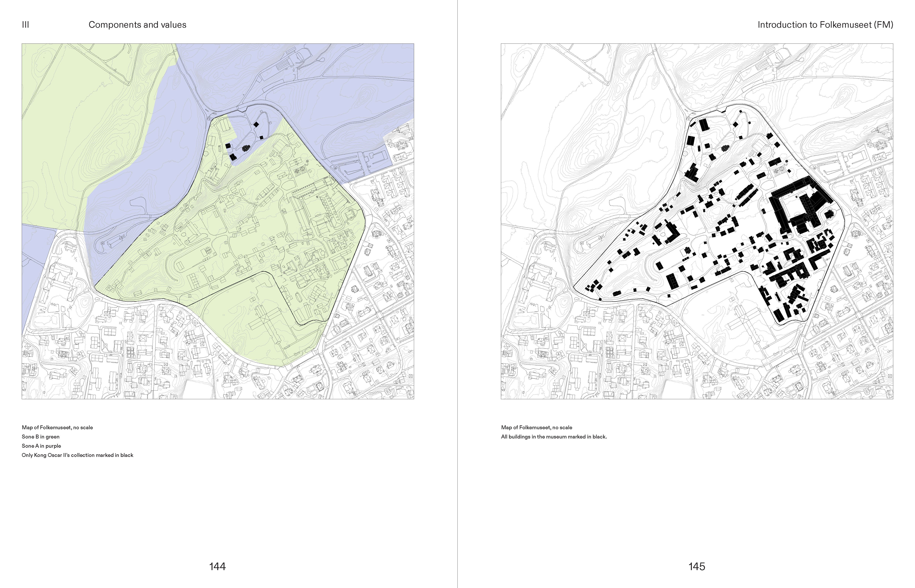This screenshot has height=588, width=915.
Task: Click 'All buildings in the museum' caption
Action: 554,436
